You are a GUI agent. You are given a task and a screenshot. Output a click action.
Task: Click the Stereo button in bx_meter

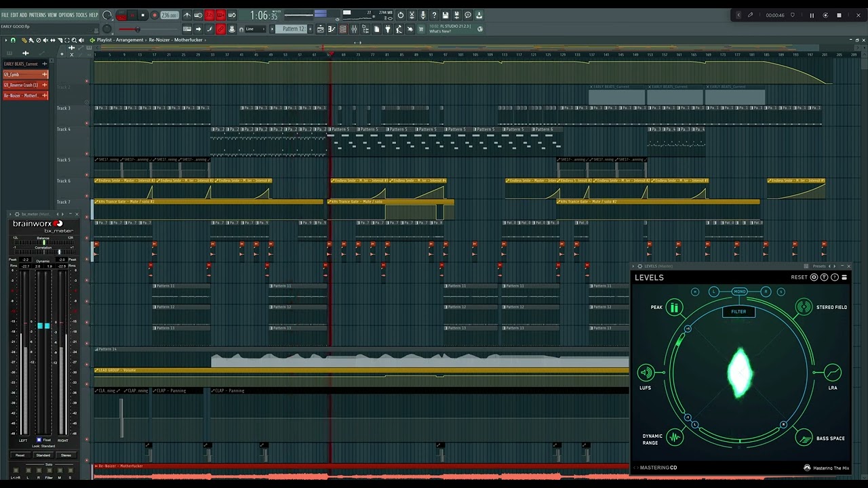tap(66, 455)
